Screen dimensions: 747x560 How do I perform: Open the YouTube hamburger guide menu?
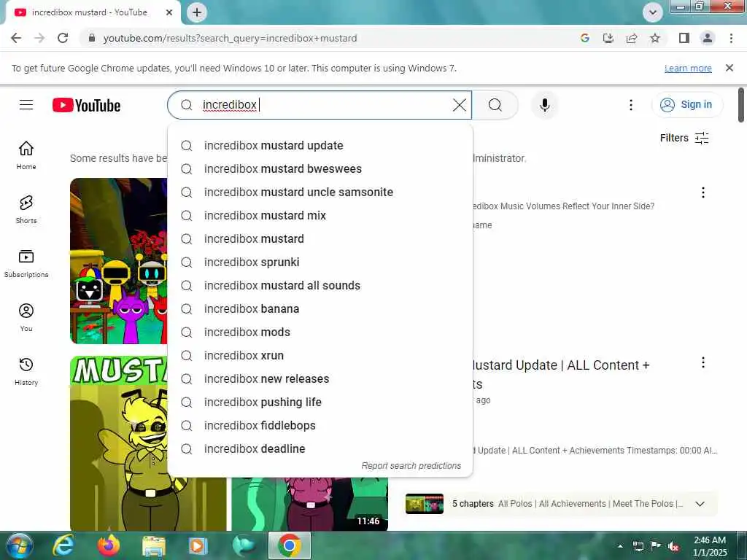26,105
